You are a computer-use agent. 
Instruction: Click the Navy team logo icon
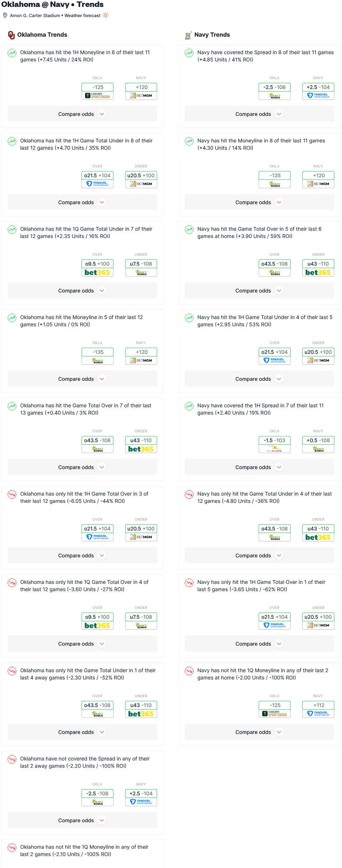point(188,35)
